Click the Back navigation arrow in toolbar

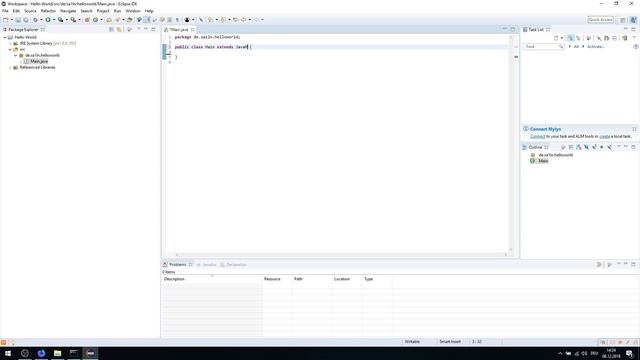click(x=244, y=20)
